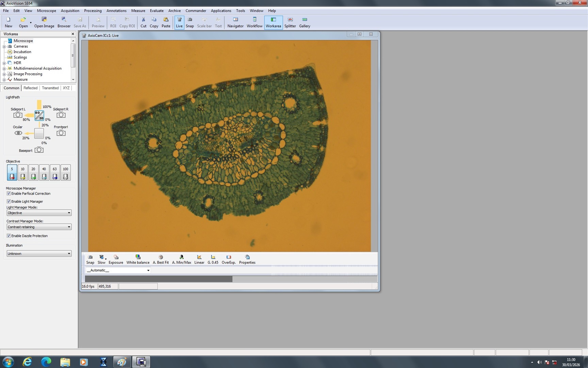Open the Microscope menu
Image resolution: width=588 pixels, height=368 pixels.
click(46, 11)
